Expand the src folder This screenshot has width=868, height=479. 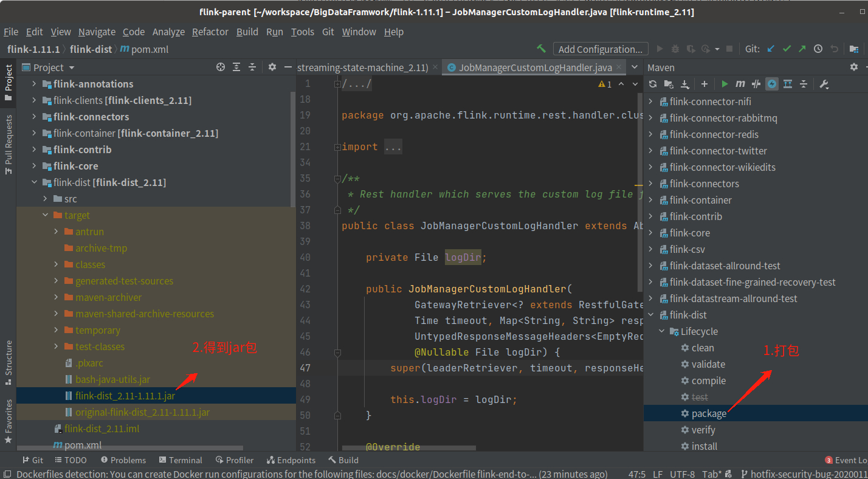(x=46, y=199)
